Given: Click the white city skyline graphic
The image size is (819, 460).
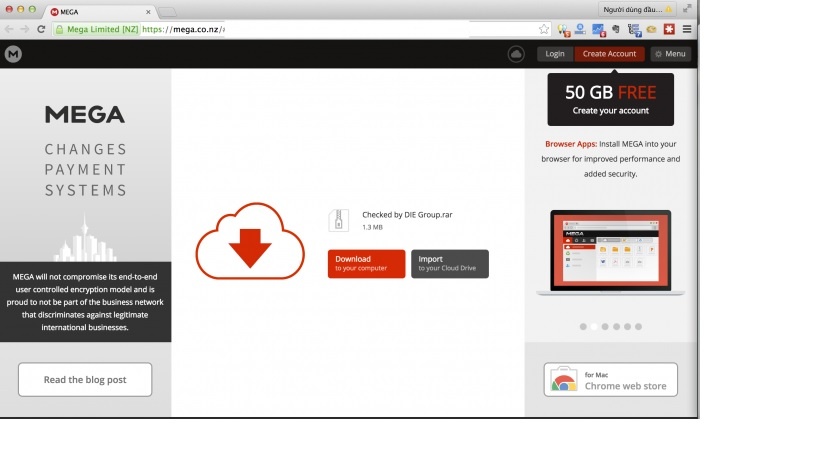Looking at the screenshot, I should pos(85,238).
